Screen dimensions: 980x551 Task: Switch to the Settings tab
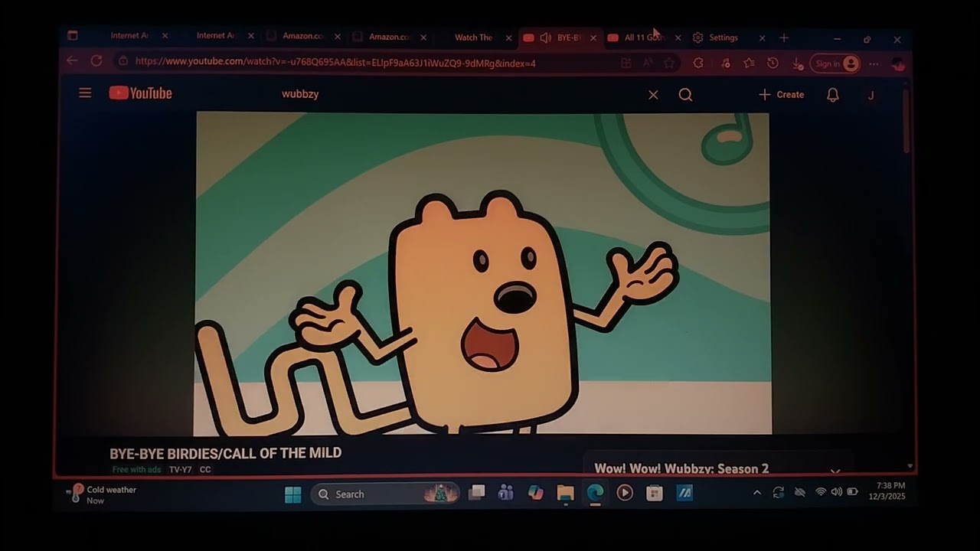click(x=724, y=37)
